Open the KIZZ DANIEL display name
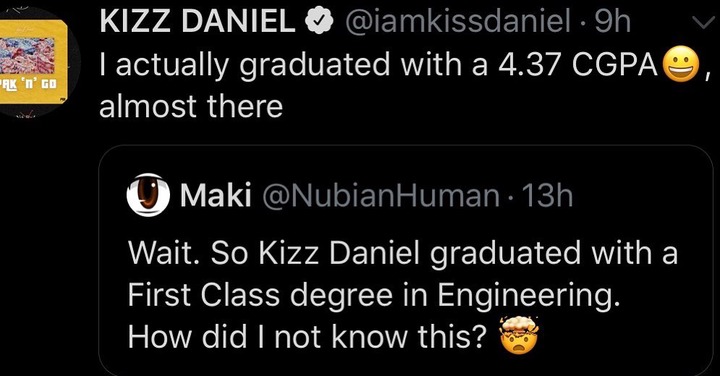Image resolution: width=720 pixels, height=376 pixels. (x=198, y=22)
